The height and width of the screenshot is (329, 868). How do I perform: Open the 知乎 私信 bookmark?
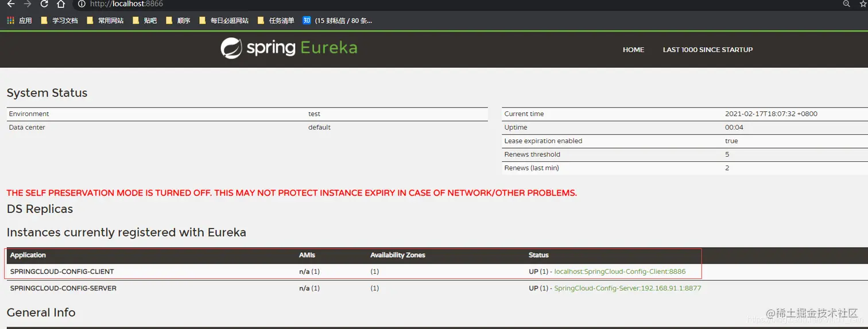(x=338, y=21)
